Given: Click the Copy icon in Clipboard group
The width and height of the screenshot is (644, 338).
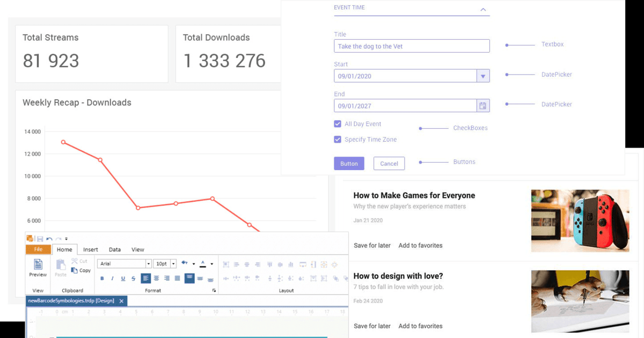Looking at the screenshot, I should pos(75,270).
